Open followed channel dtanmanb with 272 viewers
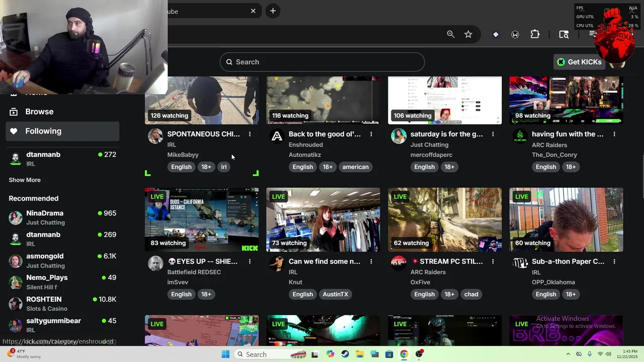 click(x=62, y=159)
